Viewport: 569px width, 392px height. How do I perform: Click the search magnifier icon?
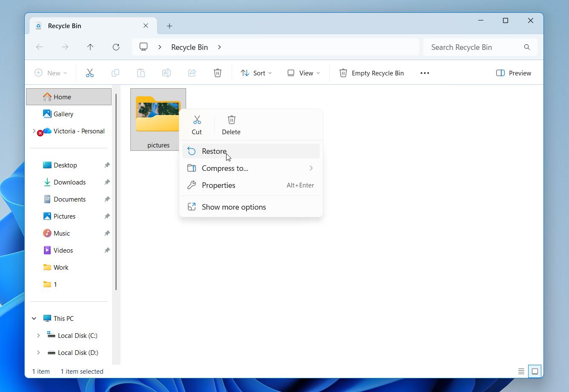[527, 47]
